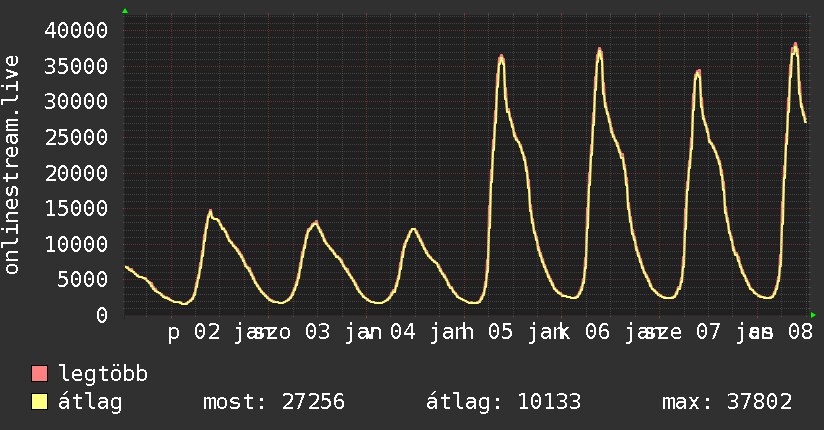Click the 15000 y-axis label

pos(76,208)
